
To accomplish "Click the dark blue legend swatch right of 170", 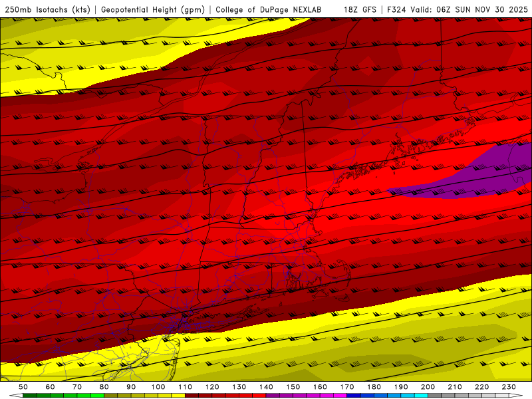I will click(354, 396).
